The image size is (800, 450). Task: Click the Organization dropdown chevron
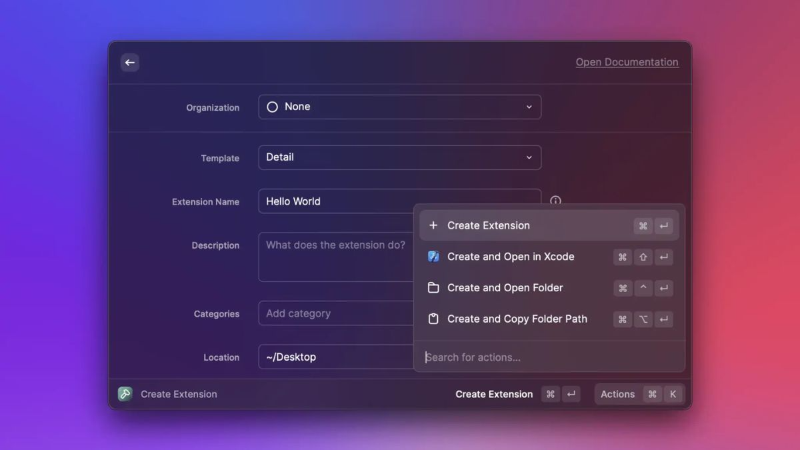tap(529, 107)
